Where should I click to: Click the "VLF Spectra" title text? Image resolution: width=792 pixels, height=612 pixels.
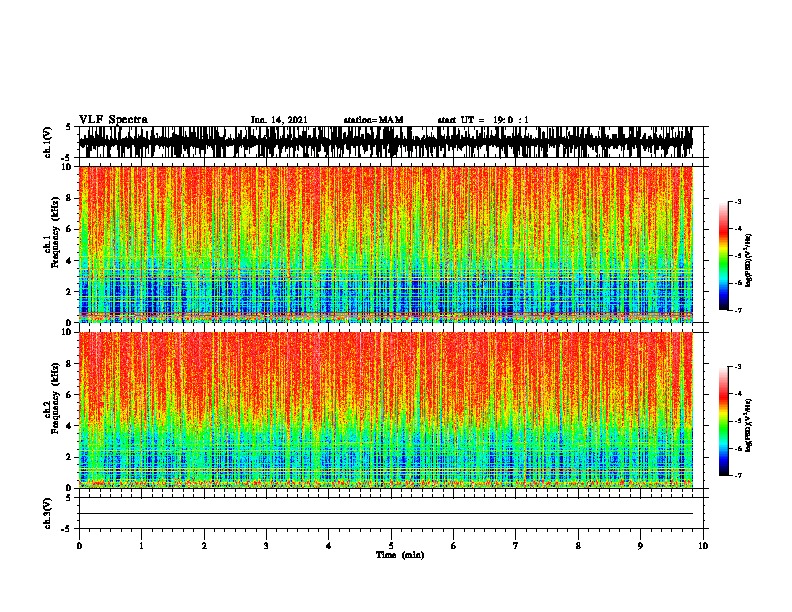(x=113, y=120)
